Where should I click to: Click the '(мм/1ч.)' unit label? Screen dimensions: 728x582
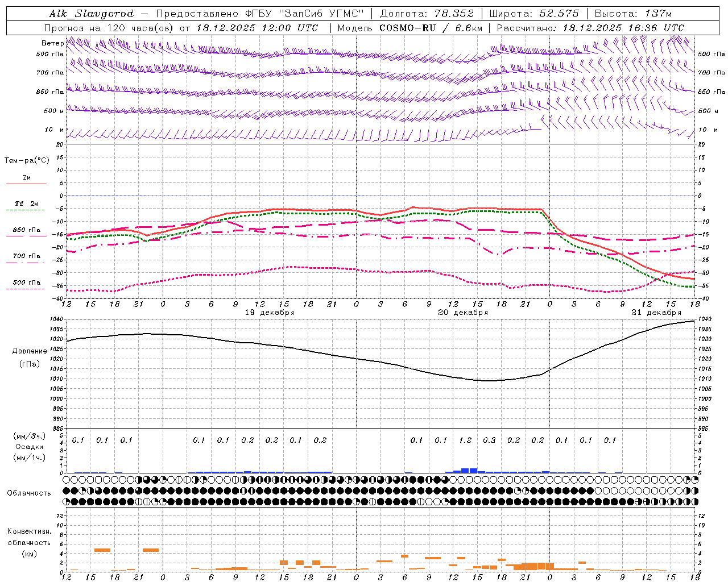click(x=30, y=458)
